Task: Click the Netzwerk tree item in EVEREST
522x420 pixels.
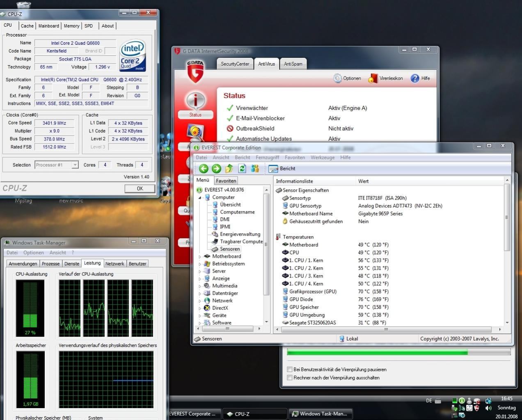Action: (x=222, y=301)
